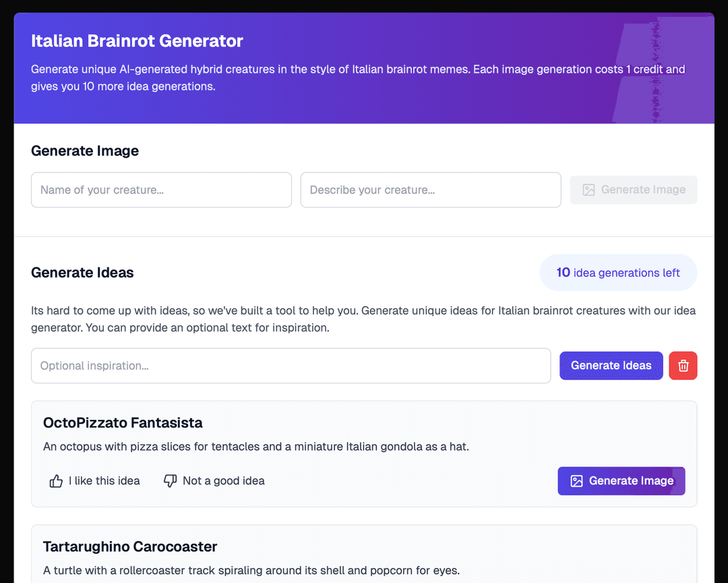
Task: Generate an image for OctoPizzato Fantasista
Action: (x=621, y=481)
